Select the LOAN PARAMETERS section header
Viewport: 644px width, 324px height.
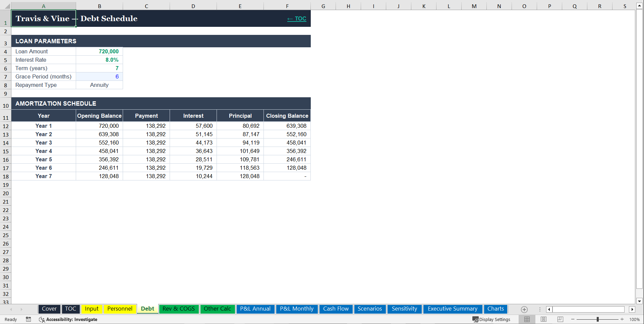click(x=161, y=41)
